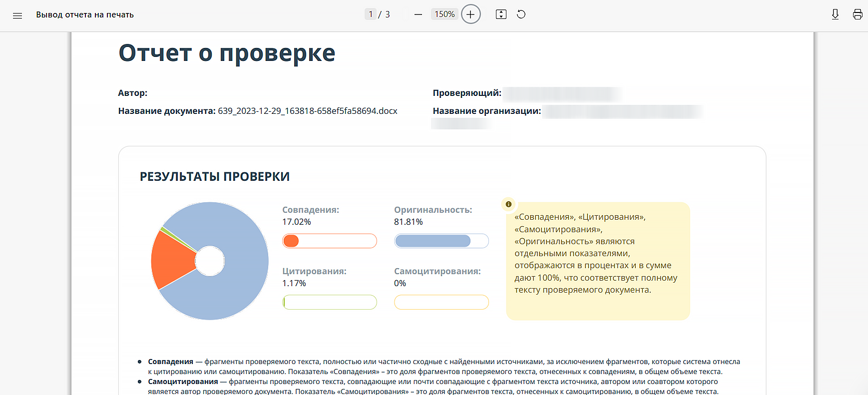Click the green Цитирования progress bar
The height and width of the screenshot is (395, 868).
[330, 302]
